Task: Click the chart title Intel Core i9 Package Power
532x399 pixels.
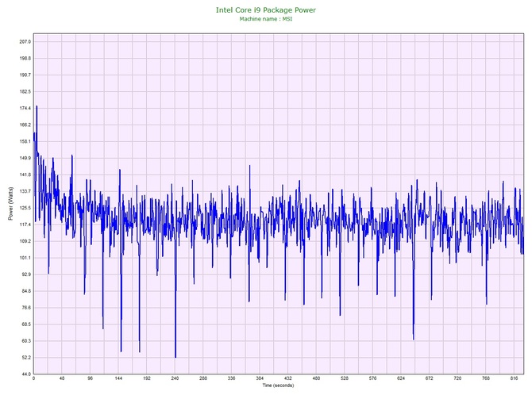Action: click(265, 10)
